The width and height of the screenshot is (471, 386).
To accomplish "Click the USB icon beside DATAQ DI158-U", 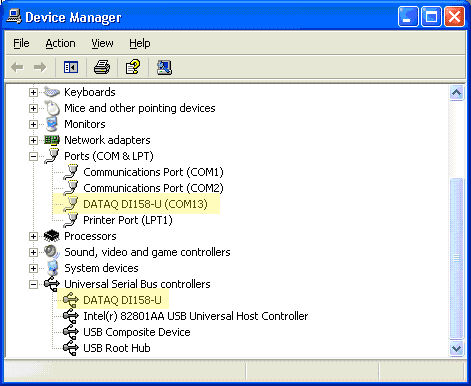I will [x=71, y=300].
